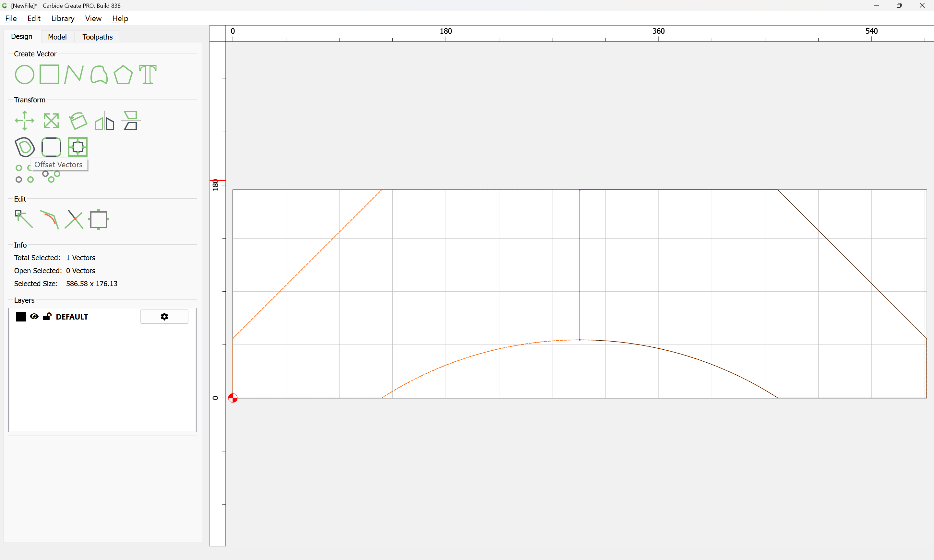Activate the Node Edit tool
934x560 pixels.
(24, 219)
